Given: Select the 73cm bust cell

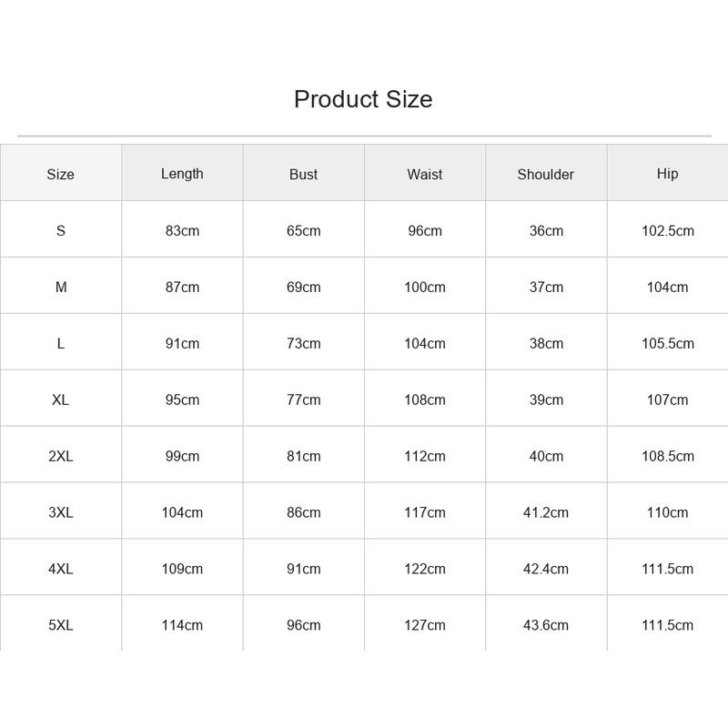Looking at the screenshot, I should click(x=303, y=344).
